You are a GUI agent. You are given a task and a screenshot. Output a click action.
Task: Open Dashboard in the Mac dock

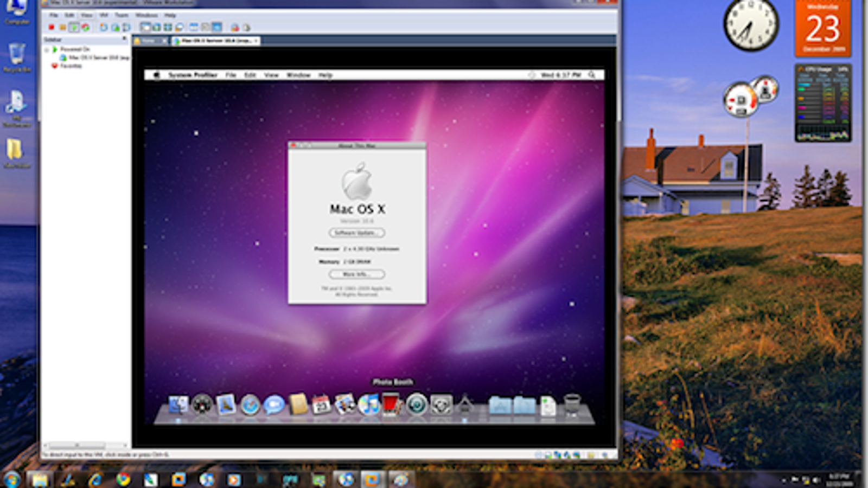[x=202, y=404]
